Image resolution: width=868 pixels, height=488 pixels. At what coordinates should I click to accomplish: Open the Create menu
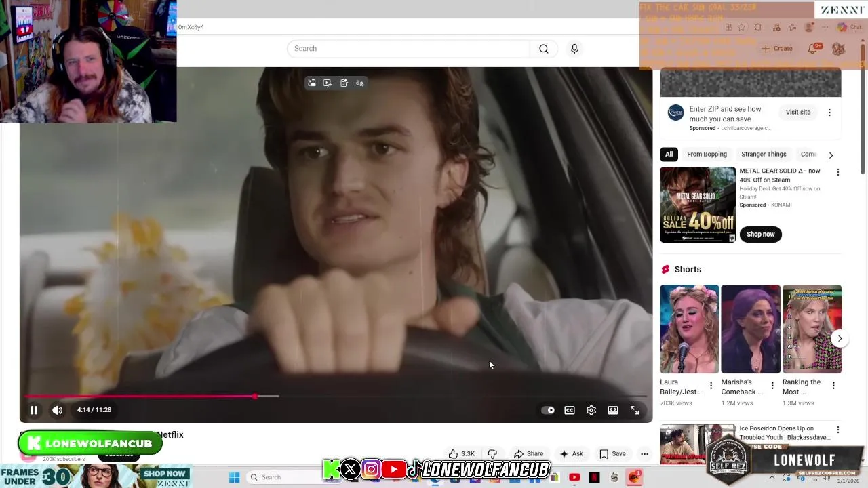coord(776,49)
